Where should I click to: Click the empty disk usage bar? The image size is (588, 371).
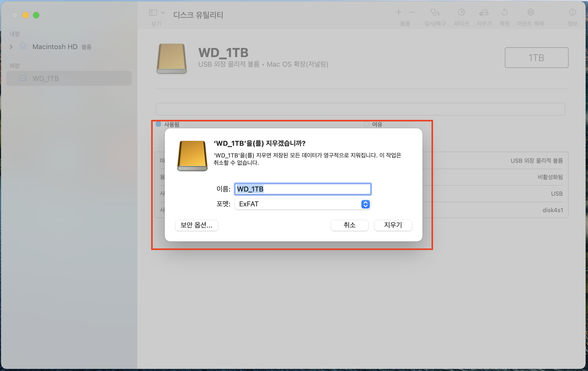pos(360,109)
